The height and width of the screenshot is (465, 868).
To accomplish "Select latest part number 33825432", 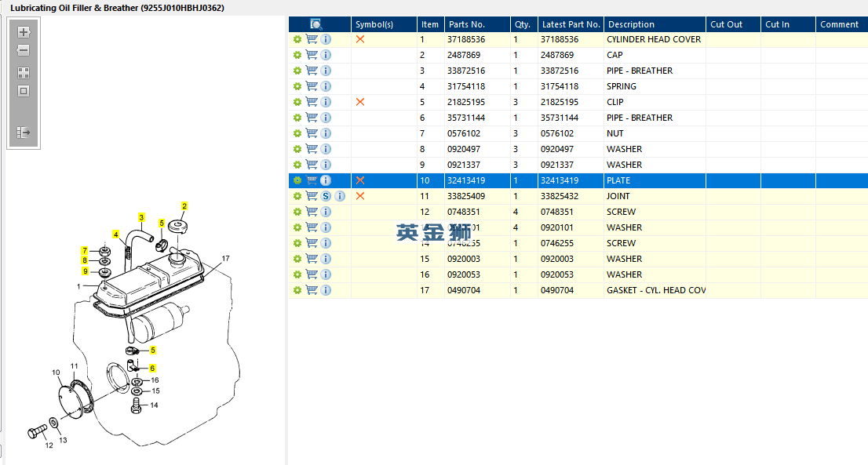I will (x=560, y=196).
